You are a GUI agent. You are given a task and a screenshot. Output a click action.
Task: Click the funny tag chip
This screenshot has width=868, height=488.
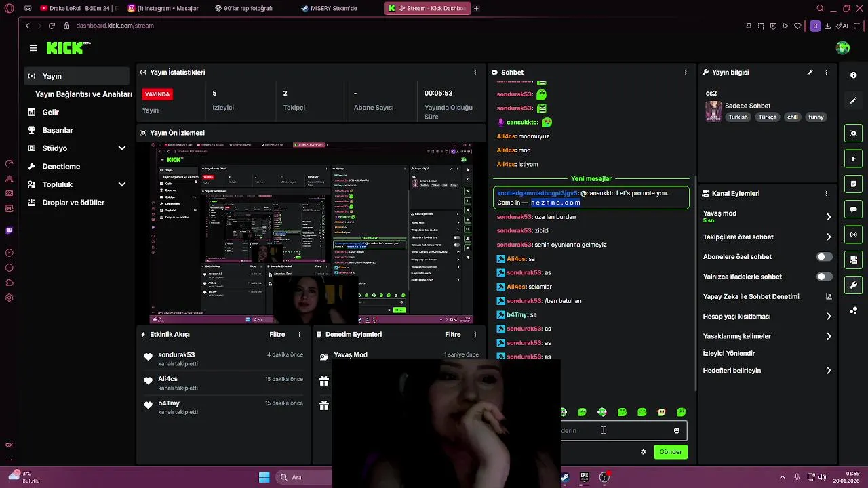pyautogui.click(x=816, y=117)
